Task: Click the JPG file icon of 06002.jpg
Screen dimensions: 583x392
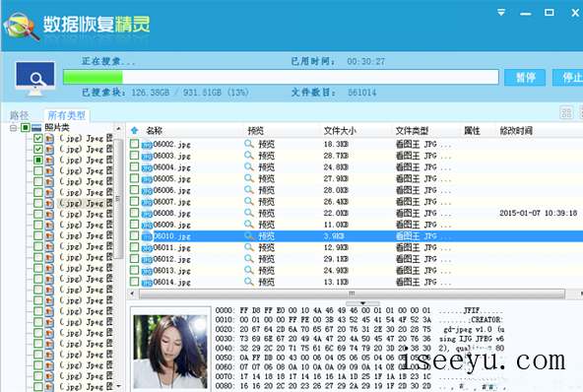Action: pos(147,145)
